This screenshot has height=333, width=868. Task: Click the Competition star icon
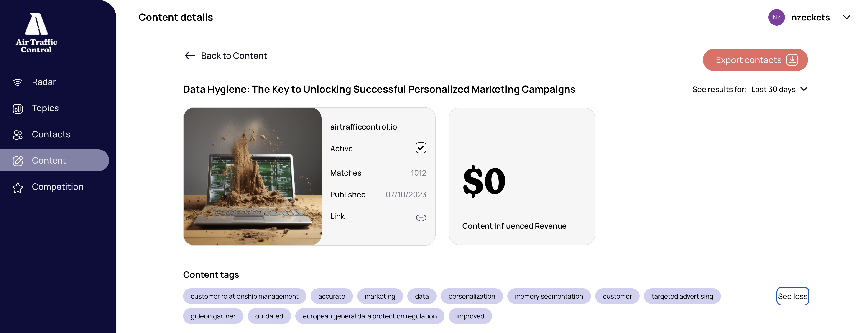(x=18, y=187)
